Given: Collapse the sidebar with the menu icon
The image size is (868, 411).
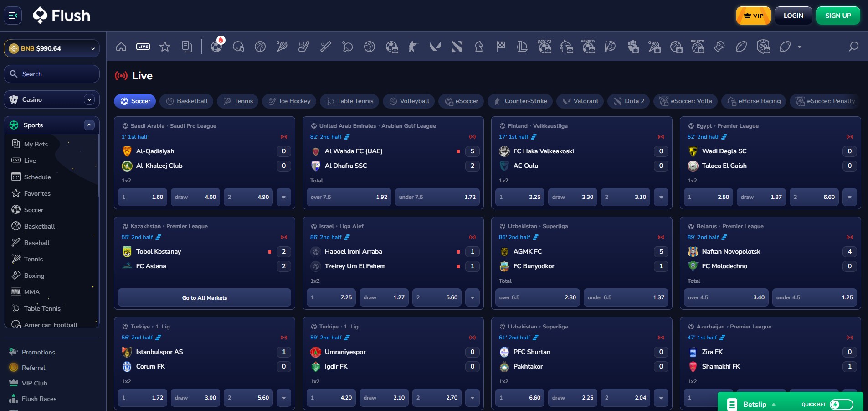Looking at the screenshot, I should [13, 16].
